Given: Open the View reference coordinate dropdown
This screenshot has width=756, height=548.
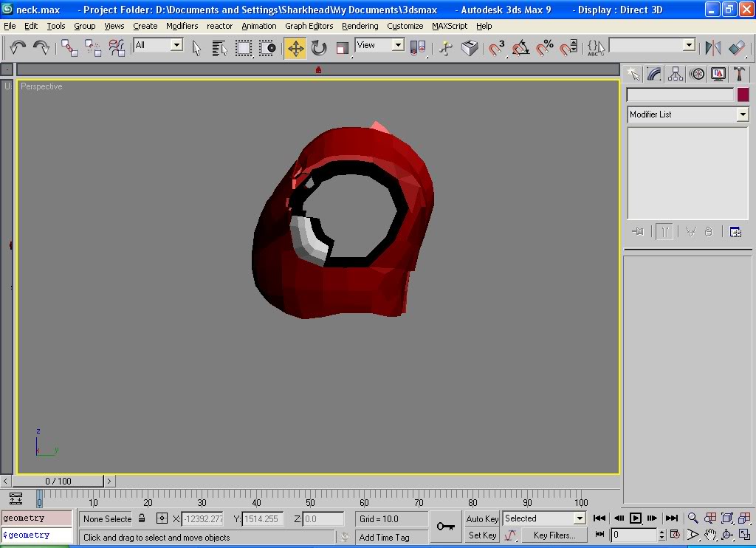Looking at the screenshot, I should (398, 45).
